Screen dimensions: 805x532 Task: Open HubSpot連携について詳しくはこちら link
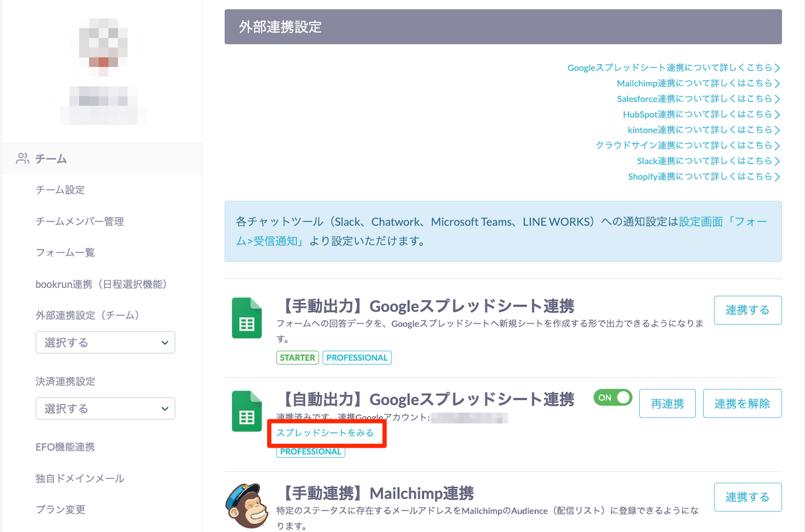pyautogui.click(x=702, y=114)
